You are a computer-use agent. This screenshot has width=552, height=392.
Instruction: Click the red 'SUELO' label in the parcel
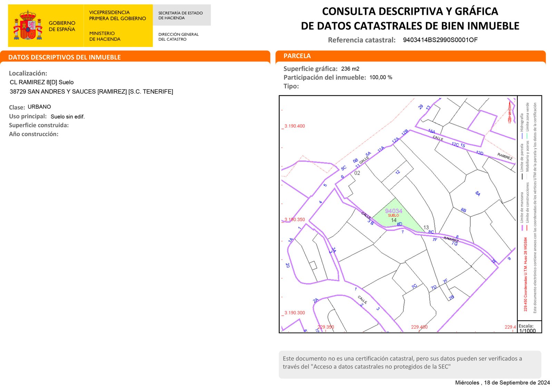pos(393,215)
